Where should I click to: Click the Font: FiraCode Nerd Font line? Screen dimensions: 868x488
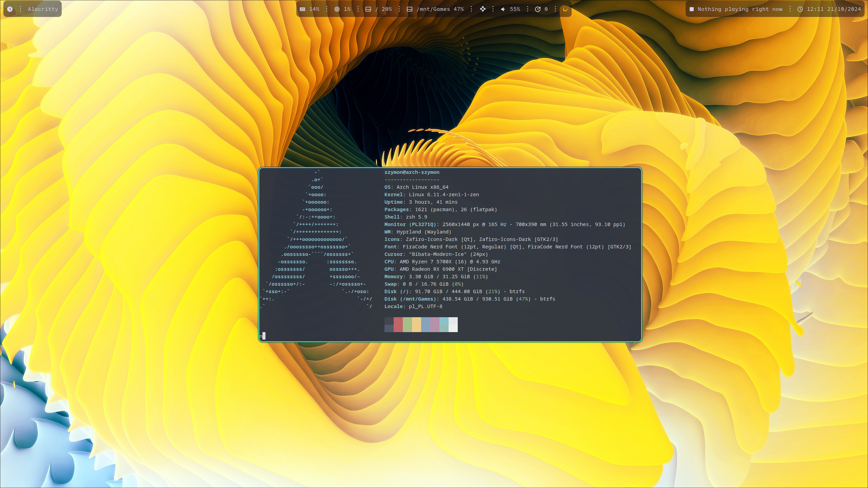point(508,247)
